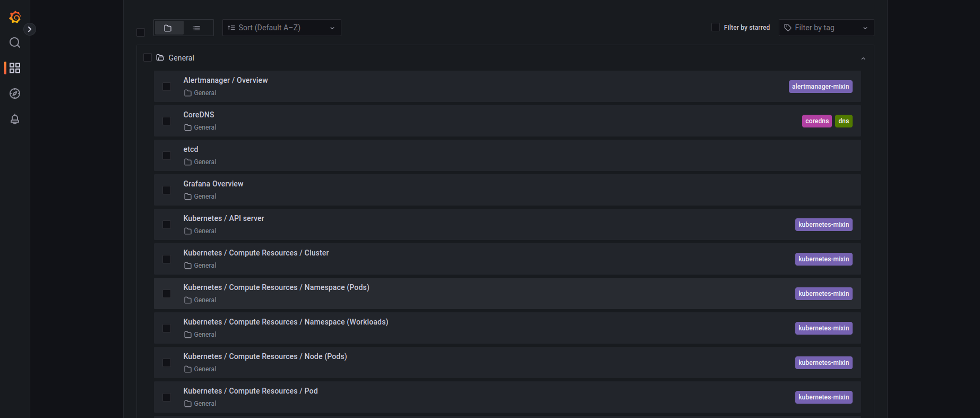980x418 pixels.
Task: Open the etcd dashboard
Action: coord(191,149)
